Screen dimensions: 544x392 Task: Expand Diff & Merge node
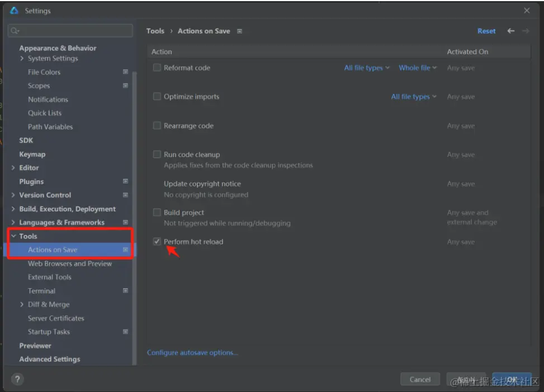click(22, 304)
